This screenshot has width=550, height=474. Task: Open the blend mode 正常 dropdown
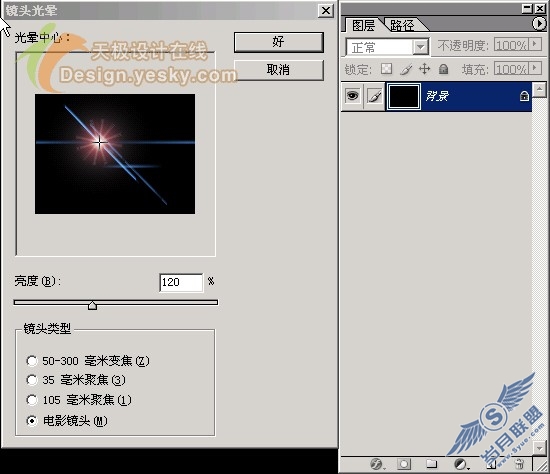[x=420, y=47]
